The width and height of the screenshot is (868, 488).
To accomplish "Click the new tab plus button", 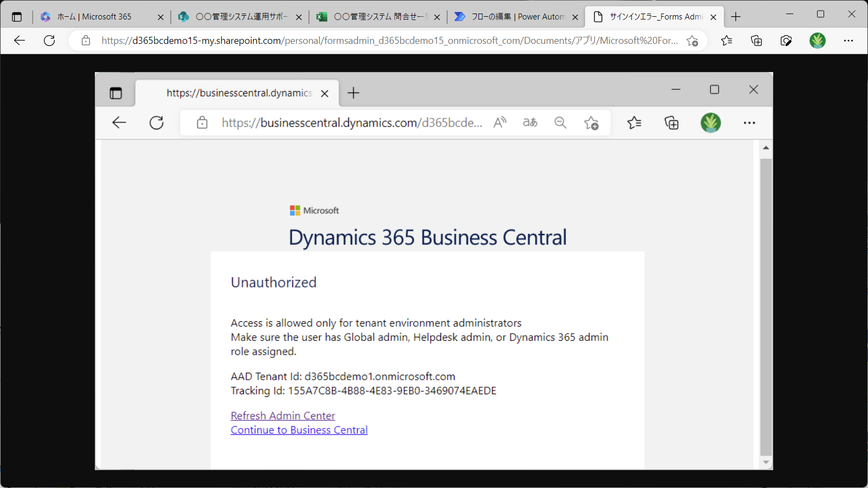I will (735, 17).
